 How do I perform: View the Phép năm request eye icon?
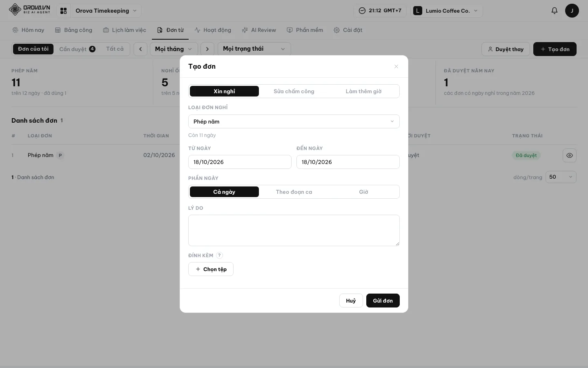(570, 155)
